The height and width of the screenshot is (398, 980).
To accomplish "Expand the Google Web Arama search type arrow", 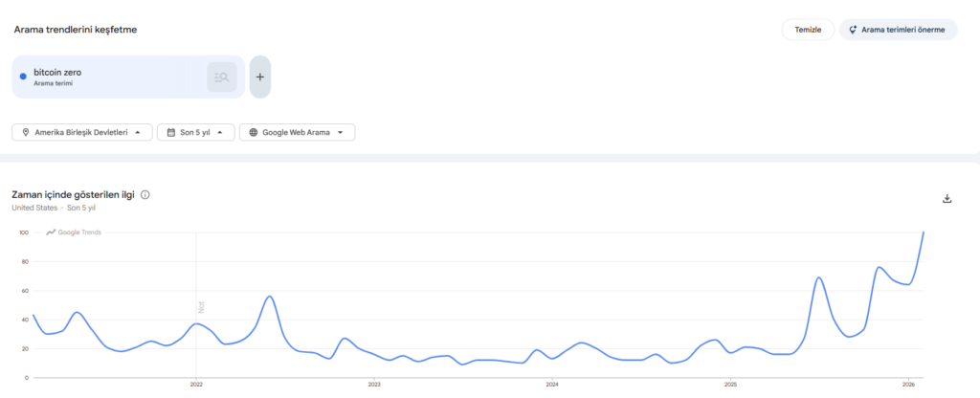I will (x=342, y=132).
